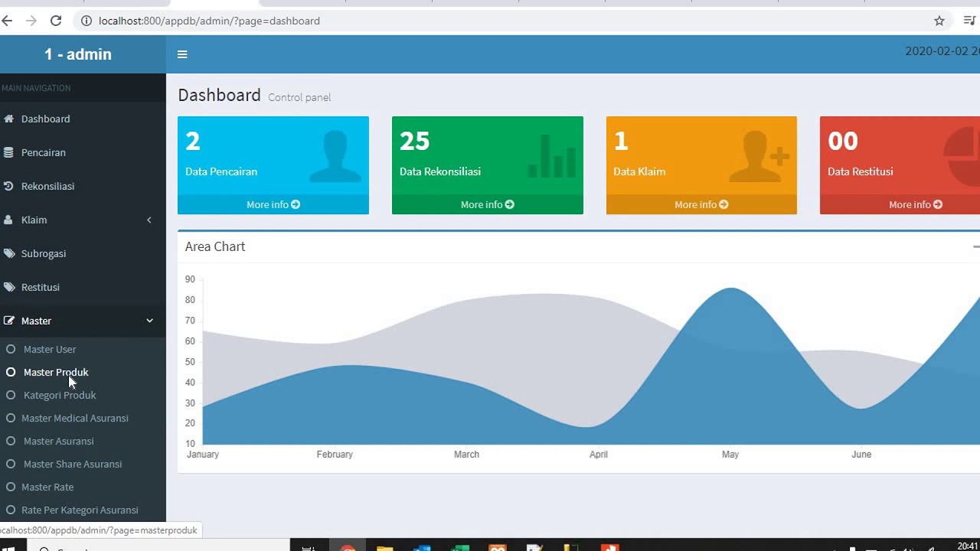Click the circle icon beside Master Rate
The image size is (980, 551).
tap(11, 487)
